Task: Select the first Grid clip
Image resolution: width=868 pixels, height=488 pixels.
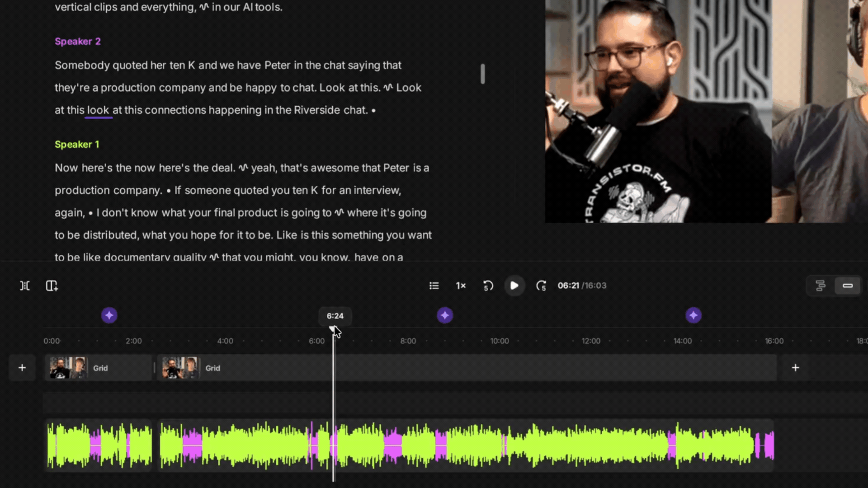Action: click(98, 368)
